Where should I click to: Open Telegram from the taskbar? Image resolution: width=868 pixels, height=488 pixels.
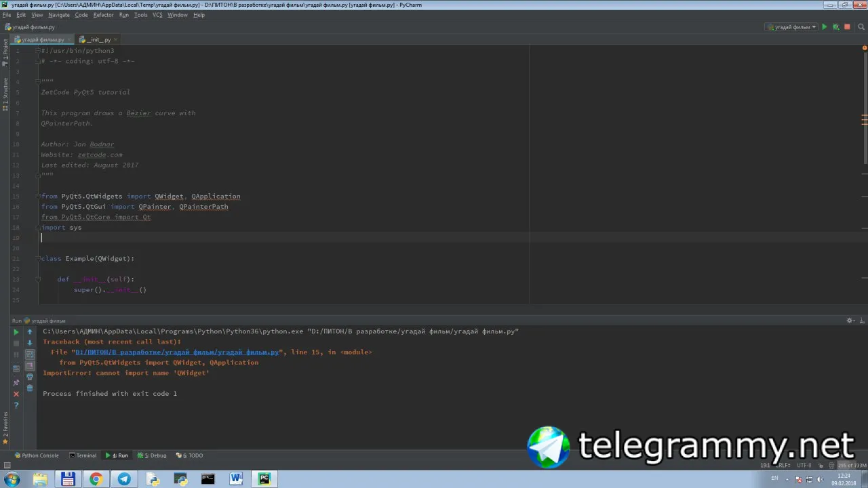pyautogui.click(x=124, y=479)
